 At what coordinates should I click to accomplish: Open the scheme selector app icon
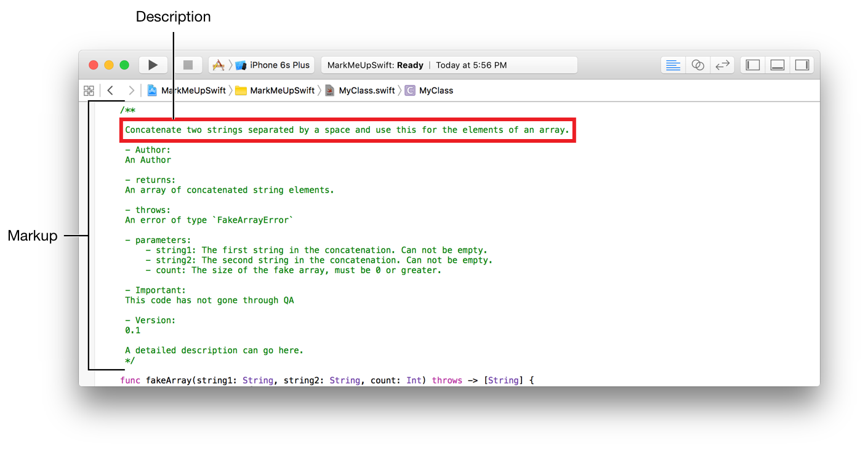(219, 65)
